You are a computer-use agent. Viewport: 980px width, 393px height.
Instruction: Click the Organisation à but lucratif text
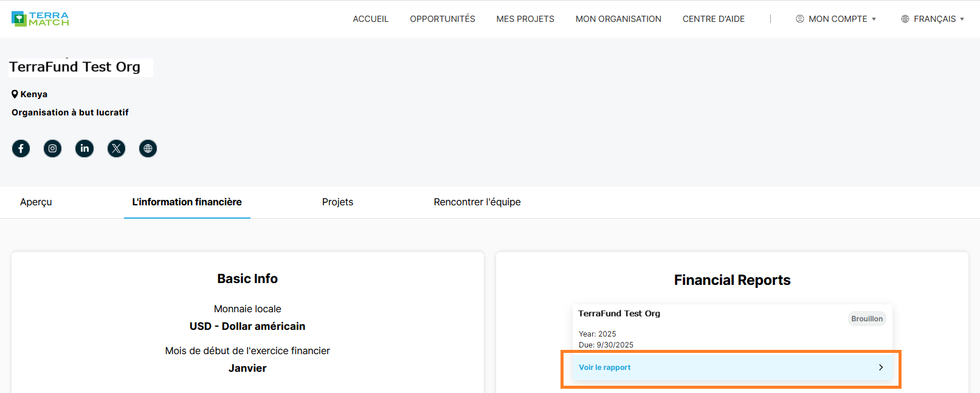click(x=70, y=112)
